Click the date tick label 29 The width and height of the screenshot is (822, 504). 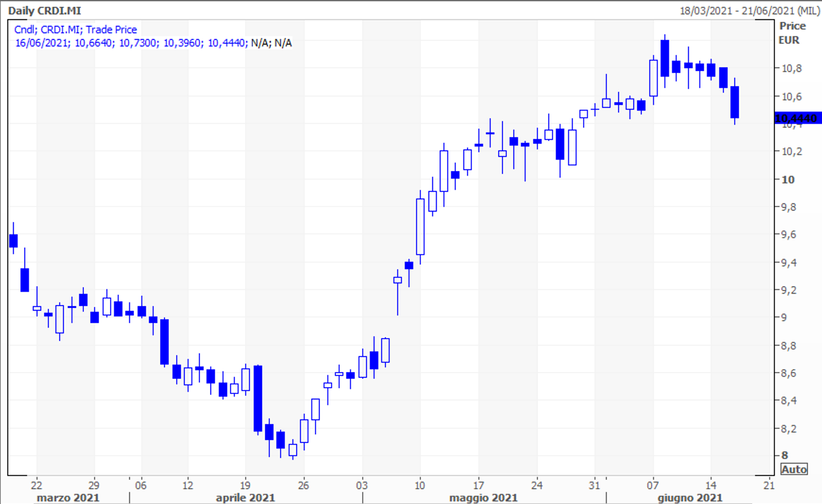point(94,485)
